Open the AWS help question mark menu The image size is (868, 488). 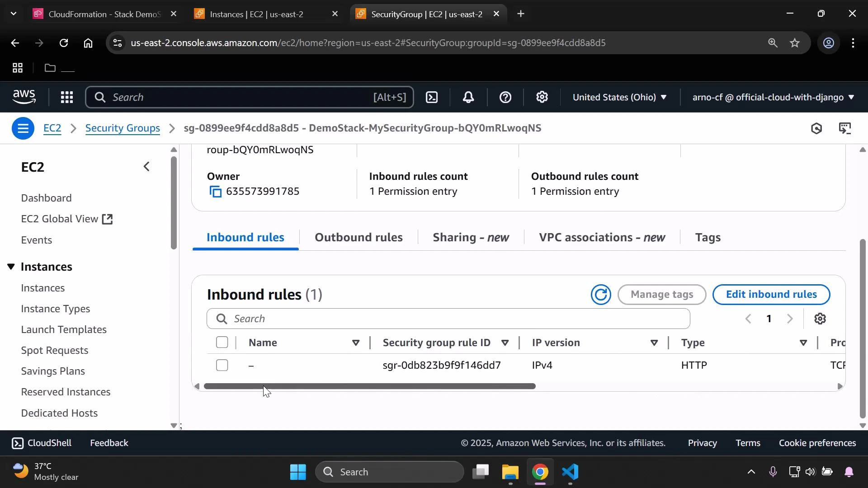505,97
